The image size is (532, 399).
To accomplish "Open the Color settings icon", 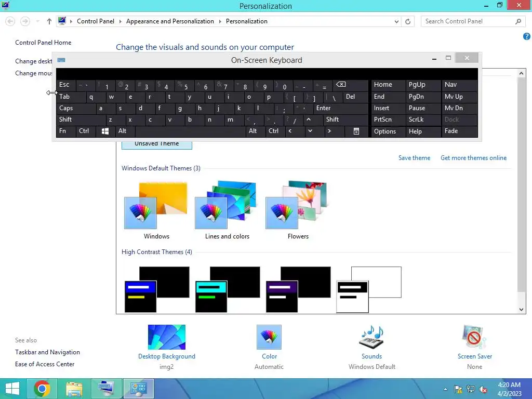I will pyautogui.click(x=269, y=337).
